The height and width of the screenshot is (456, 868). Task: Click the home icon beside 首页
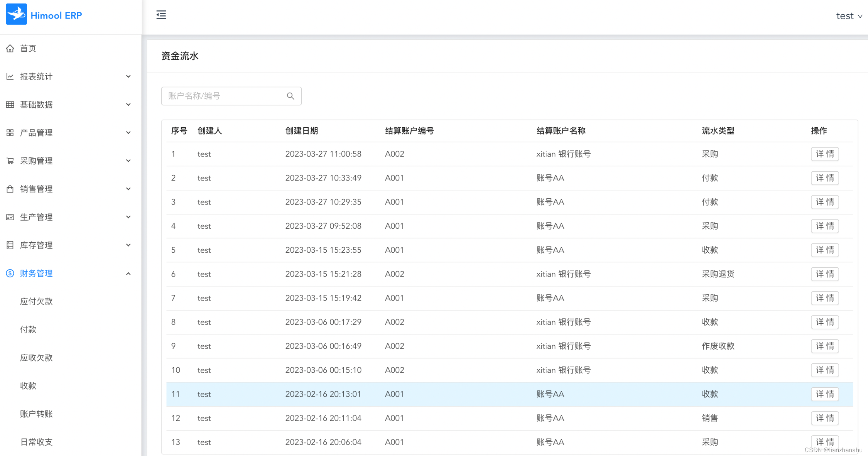click(10, 48)
